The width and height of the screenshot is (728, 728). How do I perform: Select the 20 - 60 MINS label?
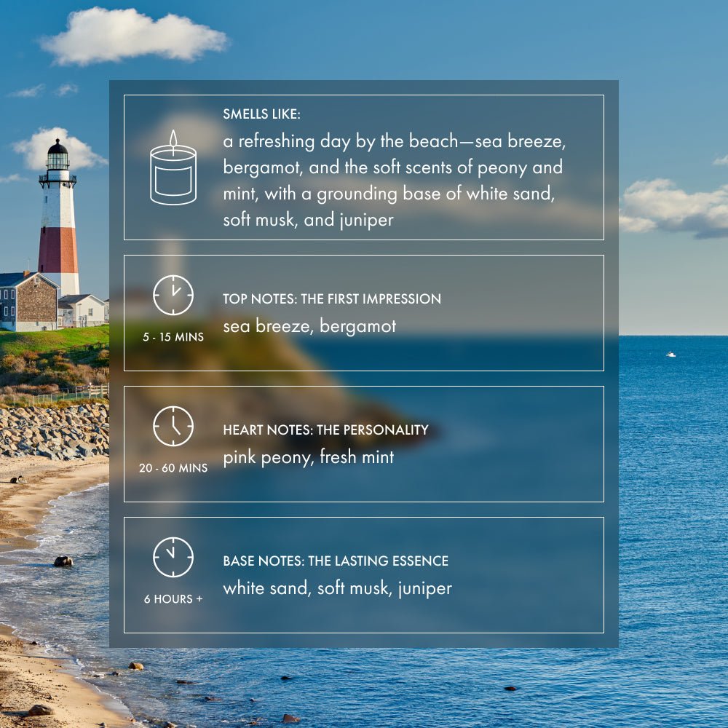[173, 468]
